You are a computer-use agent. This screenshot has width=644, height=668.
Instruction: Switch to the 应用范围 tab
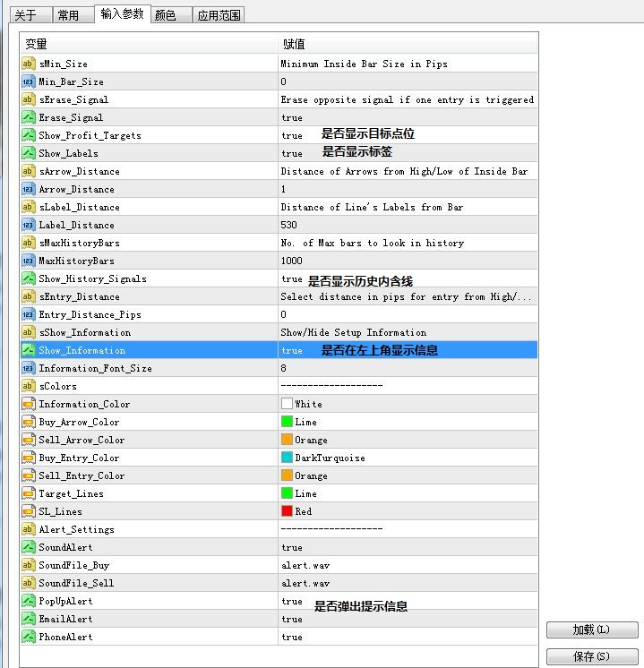[219, 15]
